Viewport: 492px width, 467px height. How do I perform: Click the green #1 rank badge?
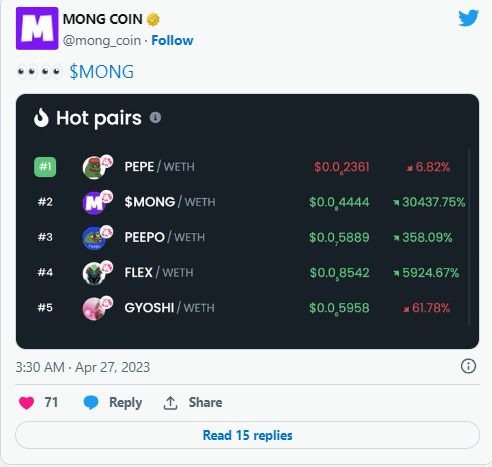pos(45,167)
